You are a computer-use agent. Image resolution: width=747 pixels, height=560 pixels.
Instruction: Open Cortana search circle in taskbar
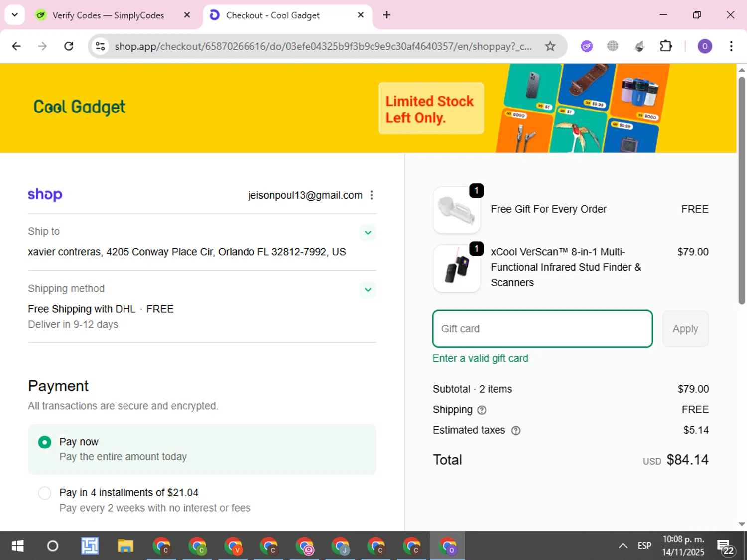coord(52,546)
